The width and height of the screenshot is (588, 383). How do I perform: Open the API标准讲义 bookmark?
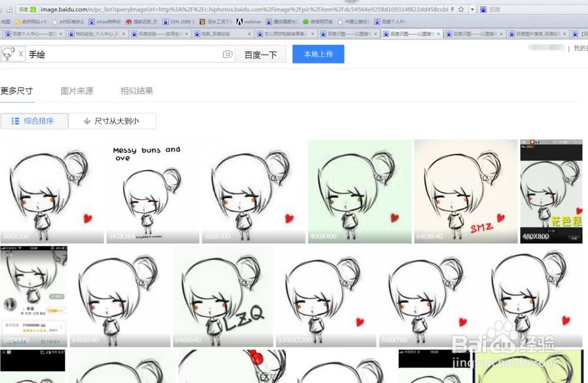point(68,22)
